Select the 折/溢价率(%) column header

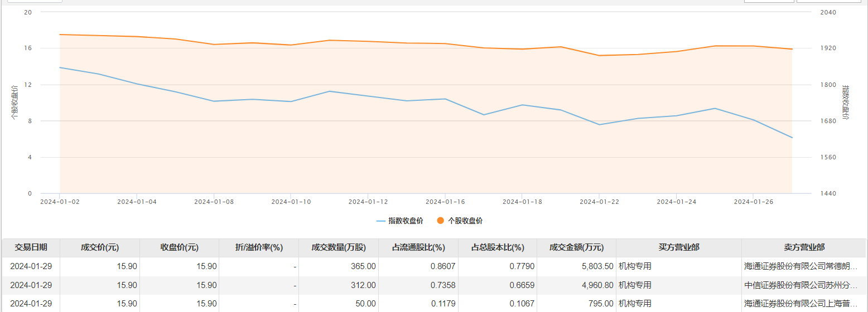(x=259, y=248)
